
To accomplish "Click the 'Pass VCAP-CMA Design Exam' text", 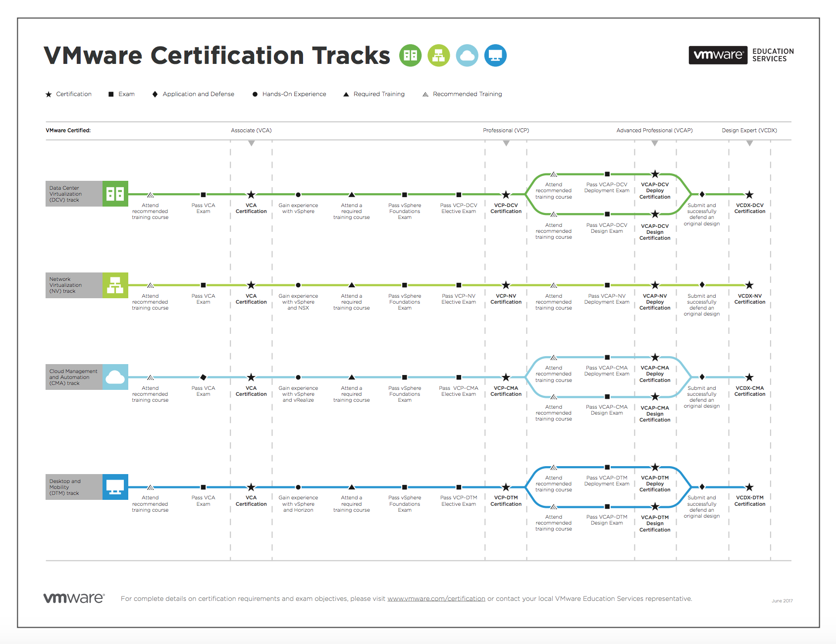I will (x=607, y=410).
